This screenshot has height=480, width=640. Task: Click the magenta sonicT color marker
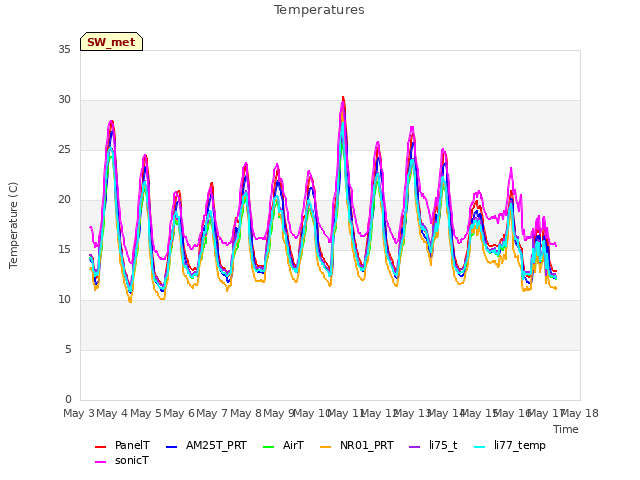[x=100, y=462]
